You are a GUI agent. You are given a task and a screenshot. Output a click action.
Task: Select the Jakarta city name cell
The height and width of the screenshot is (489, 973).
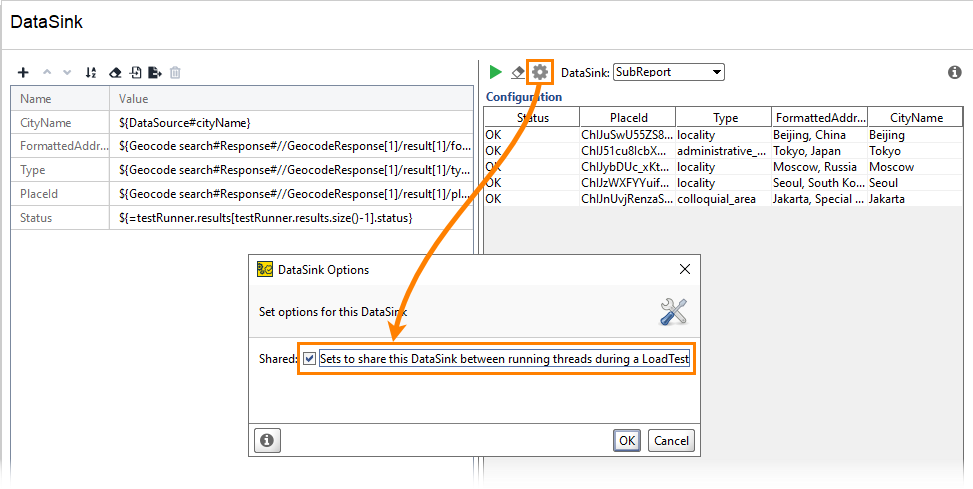[916, 199]
